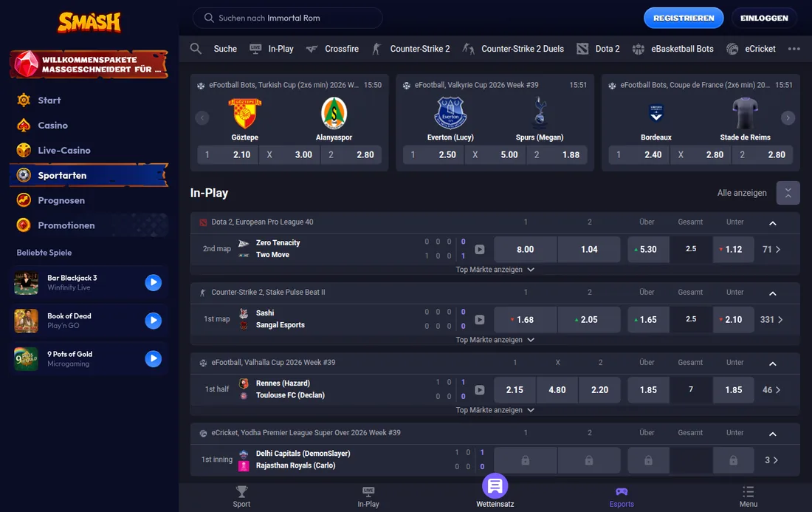
Task: Click the Suche magnifier icon in sports bar
Action: [196, 49]
